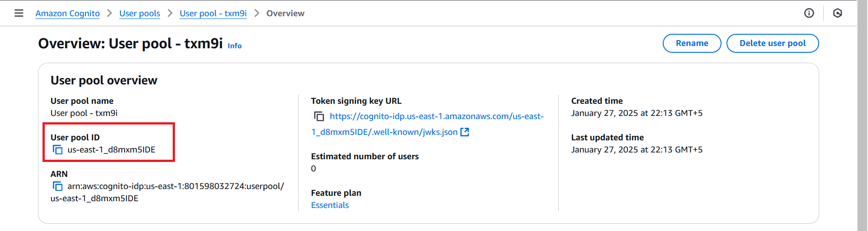Open the Essentials feature plan link
Image resolution: width=868 pixels, height=231 pixels.
pyautogui.click(x=330, y=205)
